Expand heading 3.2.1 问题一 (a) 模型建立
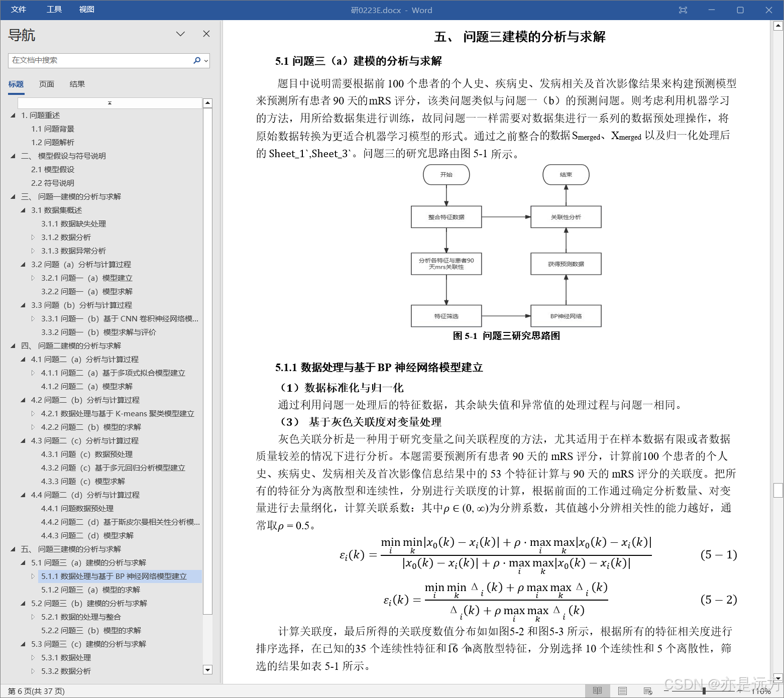The image size is (784, 698). click(x=33, y=278)
